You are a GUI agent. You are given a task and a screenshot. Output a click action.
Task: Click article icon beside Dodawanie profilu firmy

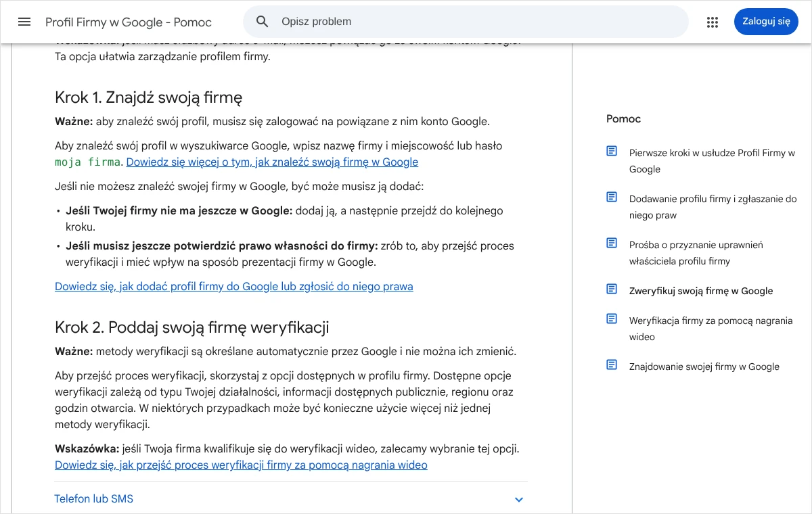point(612,197)
